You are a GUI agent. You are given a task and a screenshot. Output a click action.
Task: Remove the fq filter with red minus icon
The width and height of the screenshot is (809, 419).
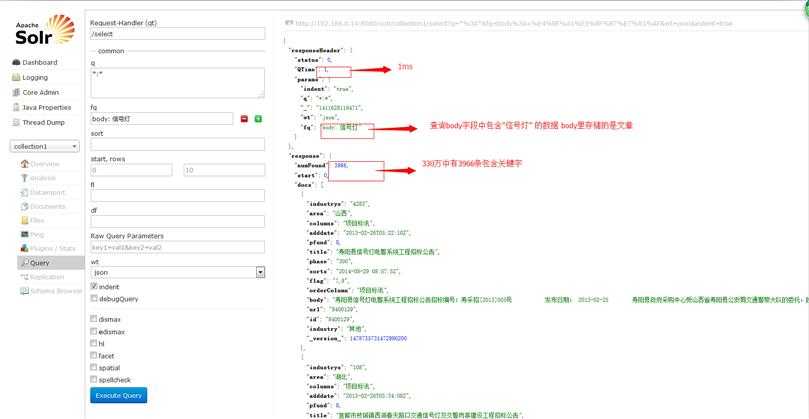[x=244, y=118]
